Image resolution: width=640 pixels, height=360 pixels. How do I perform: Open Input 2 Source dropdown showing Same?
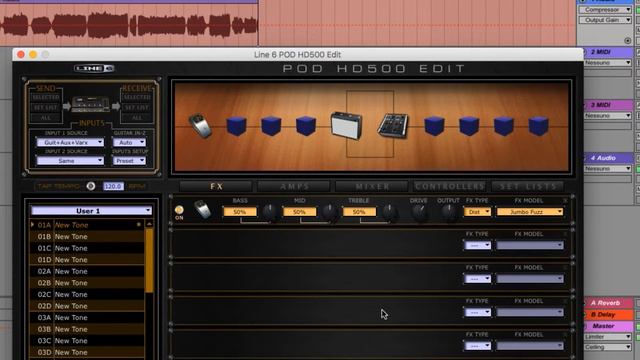(70, 161)
